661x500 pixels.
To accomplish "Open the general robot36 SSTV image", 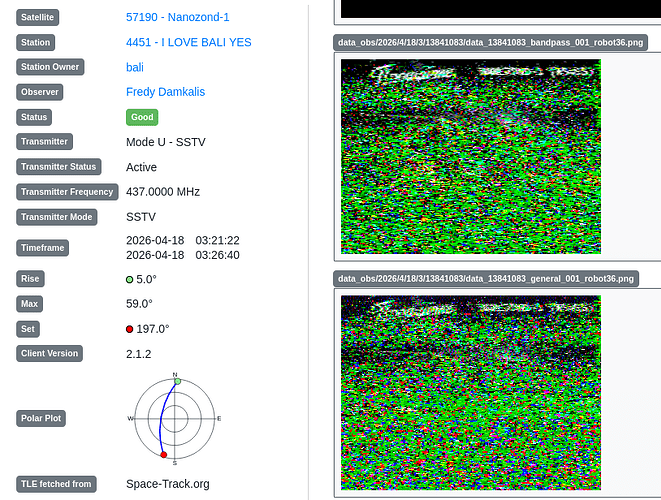I will click(x=470, y=392).
